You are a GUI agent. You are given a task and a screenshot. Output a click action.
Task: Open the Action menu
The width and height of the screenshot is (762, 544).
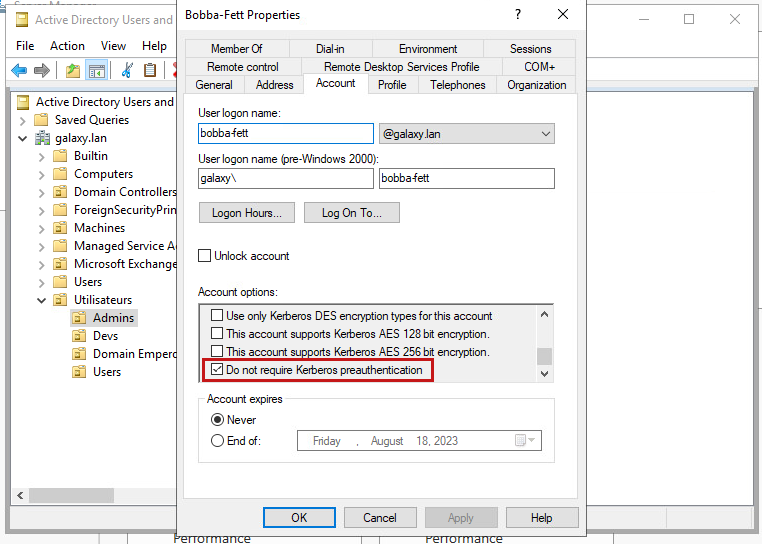tap(67, 46)
